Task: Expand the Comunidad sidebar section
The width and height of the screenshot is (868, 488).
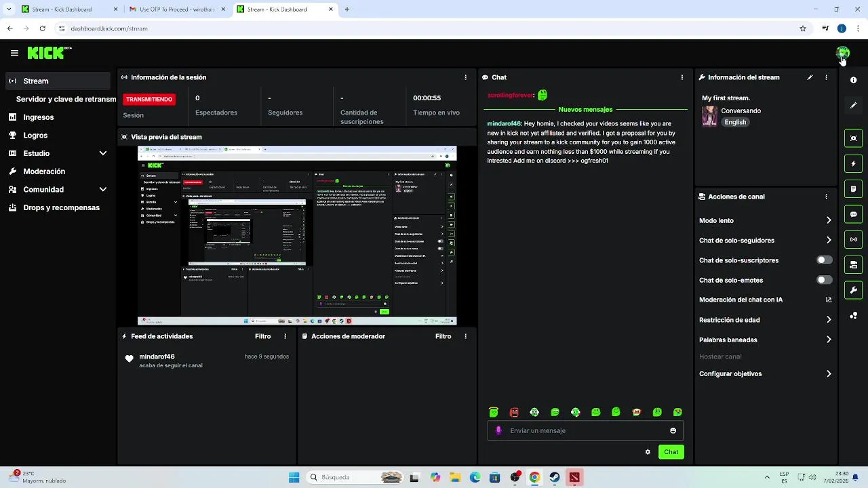Action: (103, 190)
